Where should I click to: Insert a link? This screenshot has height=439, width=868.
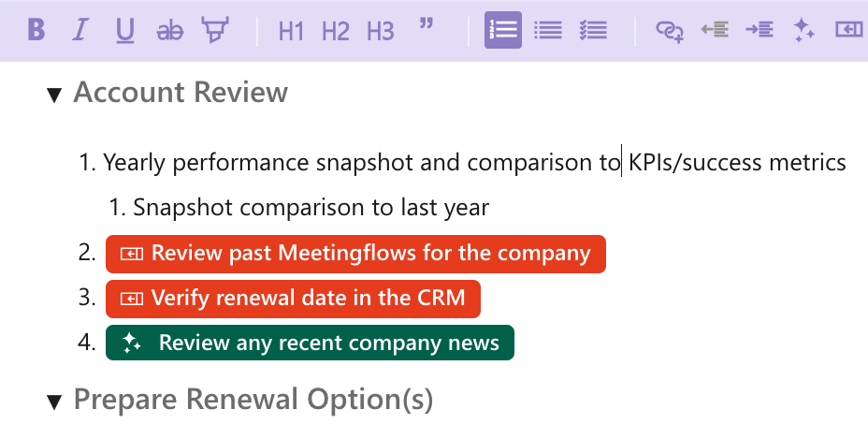pyautogui.click(x=670, y=31)
